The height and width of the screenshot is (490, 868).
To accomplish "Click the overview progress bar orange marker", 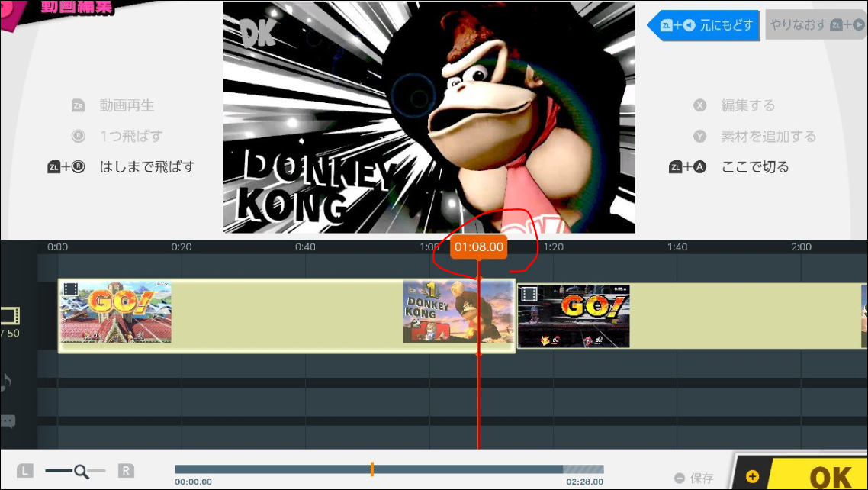I will tap(372, 469).
